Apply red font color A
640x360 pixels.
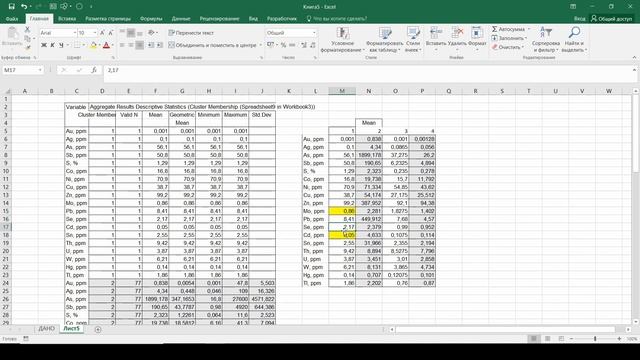pos(107,45)
